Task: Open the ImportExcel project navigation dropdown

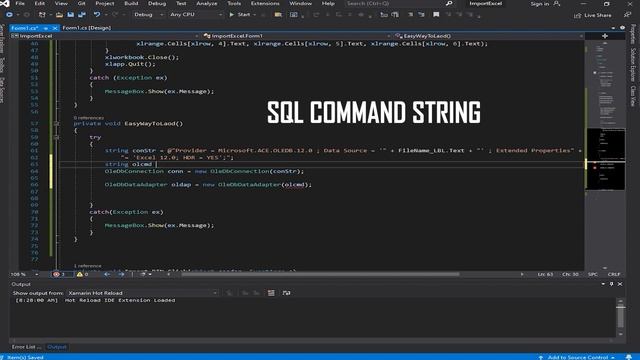Action: point(105,36)
